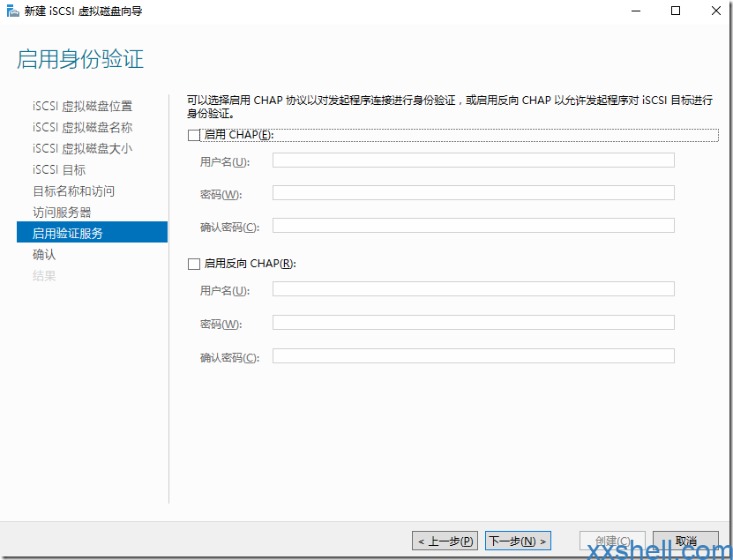Click the CHAP 密码 input field

473,193
